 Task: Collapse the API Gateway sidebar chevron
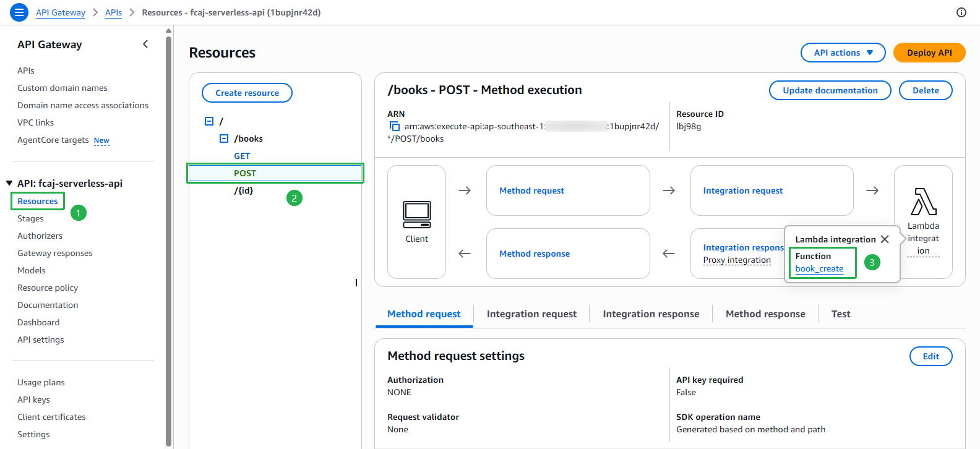[145, 44]
